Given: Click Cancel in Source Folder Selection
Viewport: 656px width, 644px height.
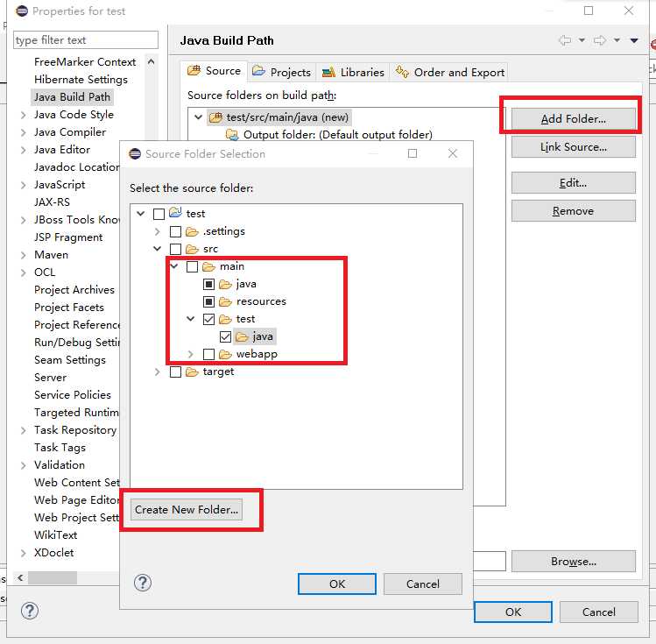Looking at the screenshot, I should 423,584.
